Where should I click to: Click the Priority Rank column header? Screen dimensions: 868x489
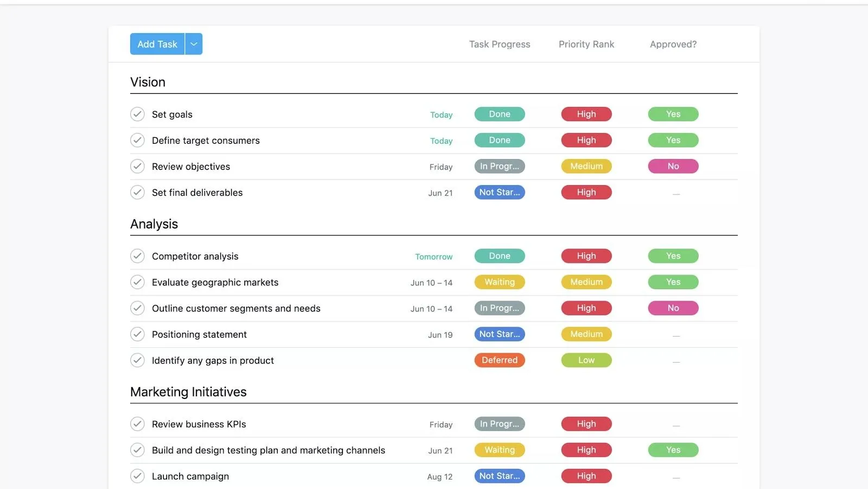click(x=586, y=44)
